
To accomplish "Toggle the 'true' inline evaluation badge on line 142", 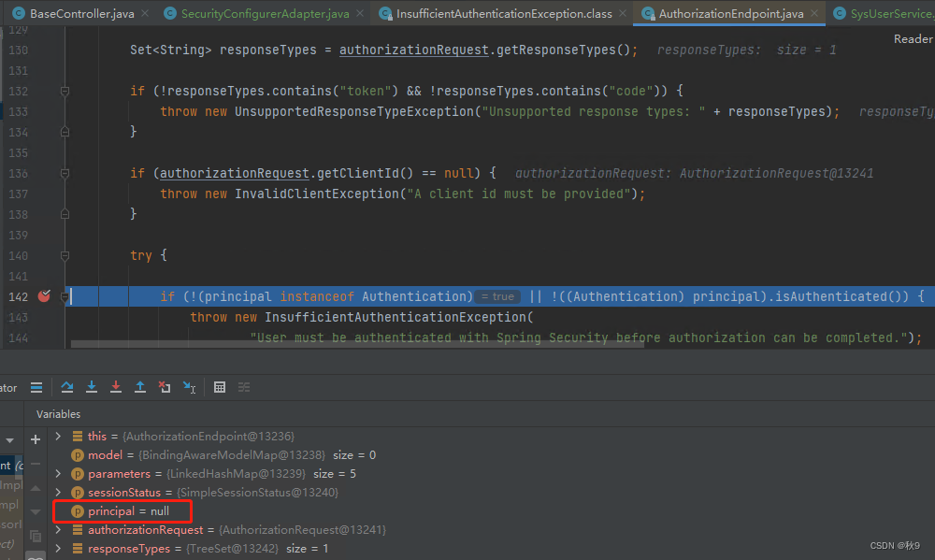I will [x=496, y=294].
